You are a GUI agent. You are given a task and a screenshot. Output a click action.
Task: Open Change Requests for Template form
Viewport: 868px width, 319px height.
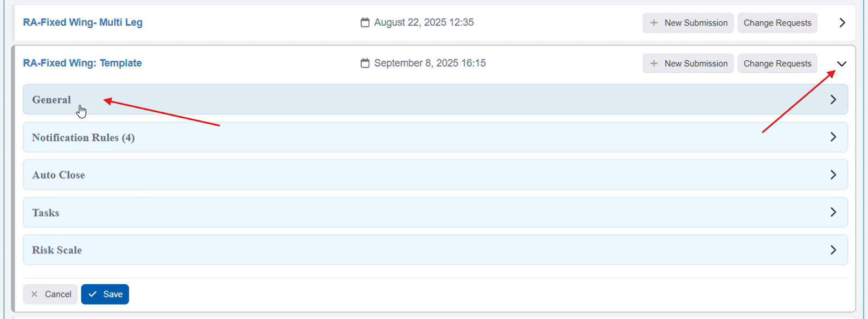point(777,63)
